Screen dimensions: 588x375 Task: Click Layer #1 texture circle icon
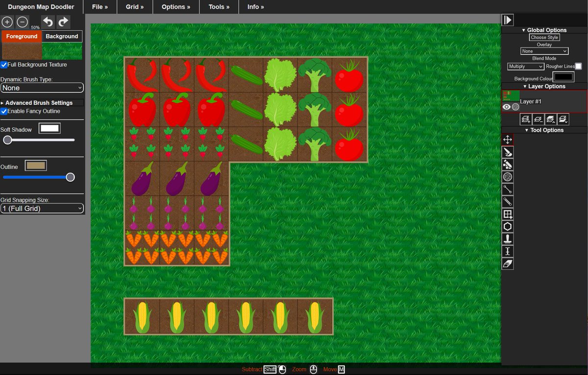(x=515, y=107)
